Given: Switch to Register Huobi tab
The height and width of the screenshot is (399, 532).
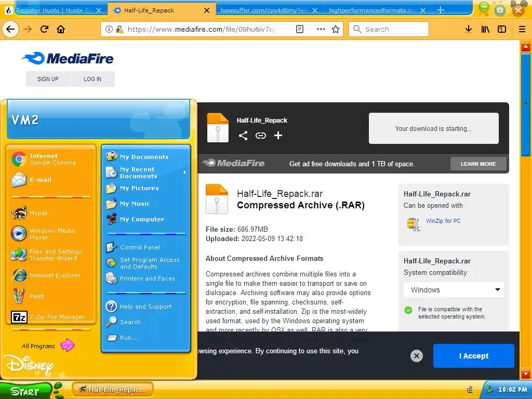Looking at the screenshot, I should [54, 10].
